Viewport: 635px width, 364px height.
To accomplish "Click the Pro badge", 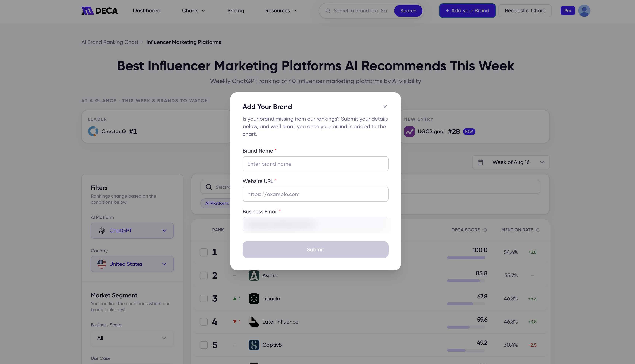I will coord(568,10).
